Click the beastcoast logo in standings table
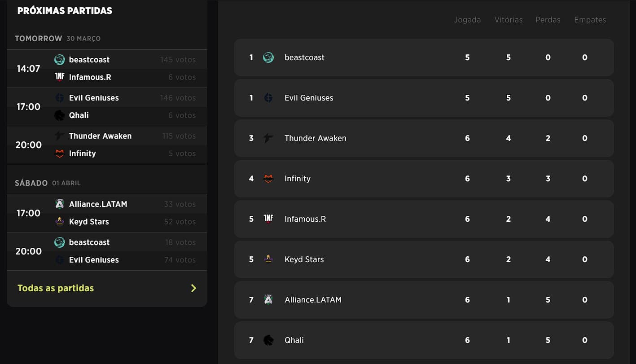Viewport: 636px width, 364px height. click(268, 57)
